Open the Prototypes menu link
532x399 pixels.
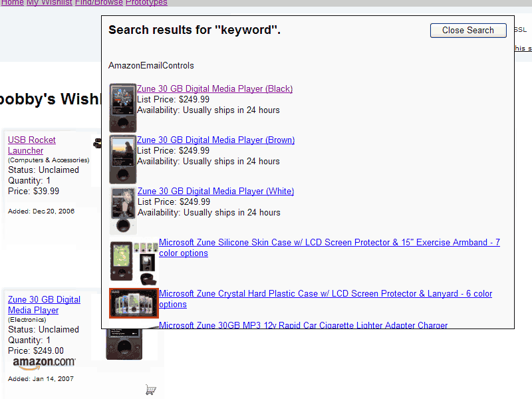point(146,3)
